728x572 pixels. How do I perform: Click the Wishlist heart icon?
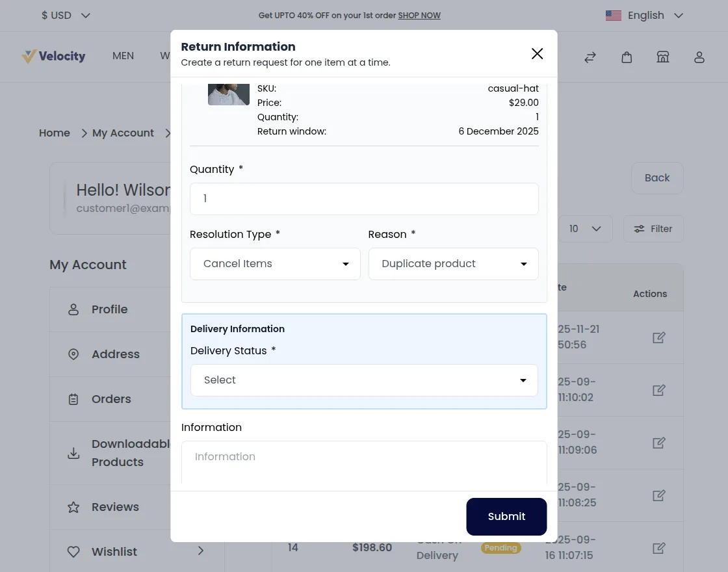pos(73,551)
